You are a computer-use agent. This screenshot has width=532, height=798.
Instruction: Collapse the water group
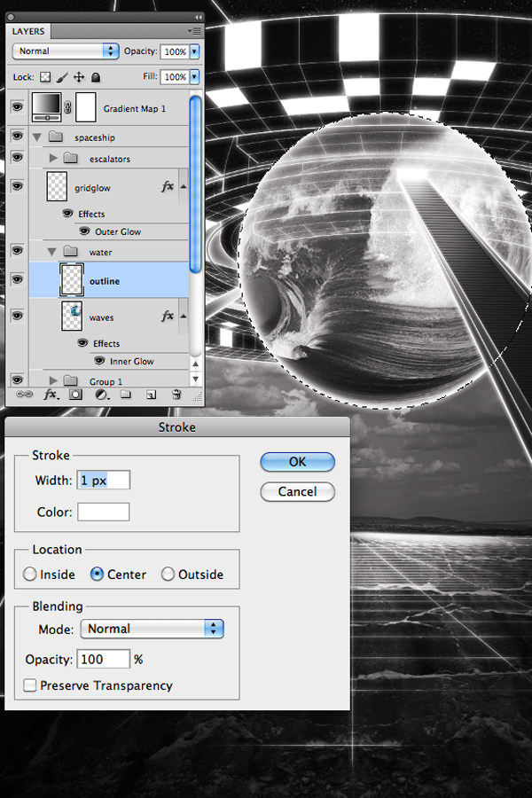pyautogui.click(x=51, y=252)
